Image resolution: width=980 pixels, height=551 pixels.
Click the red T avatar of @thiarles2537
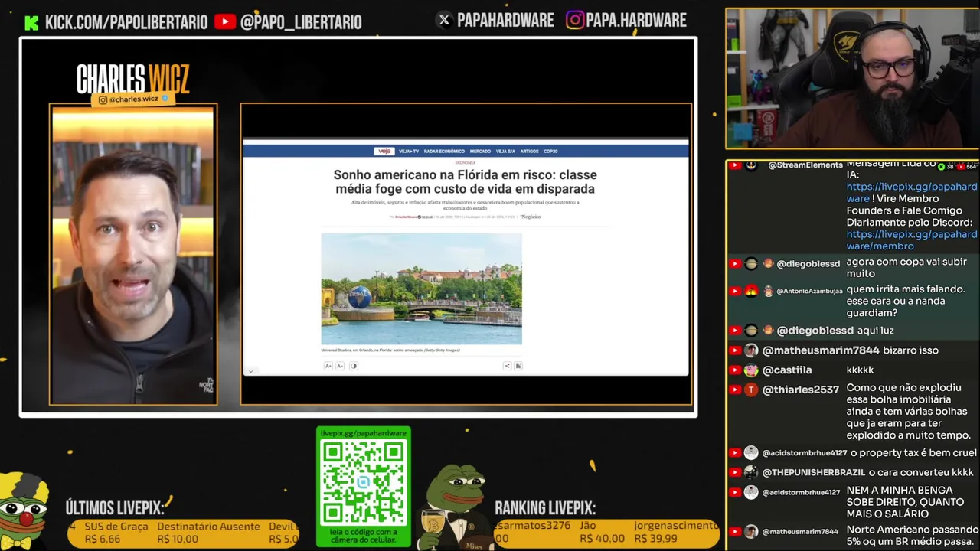point(751,390)
